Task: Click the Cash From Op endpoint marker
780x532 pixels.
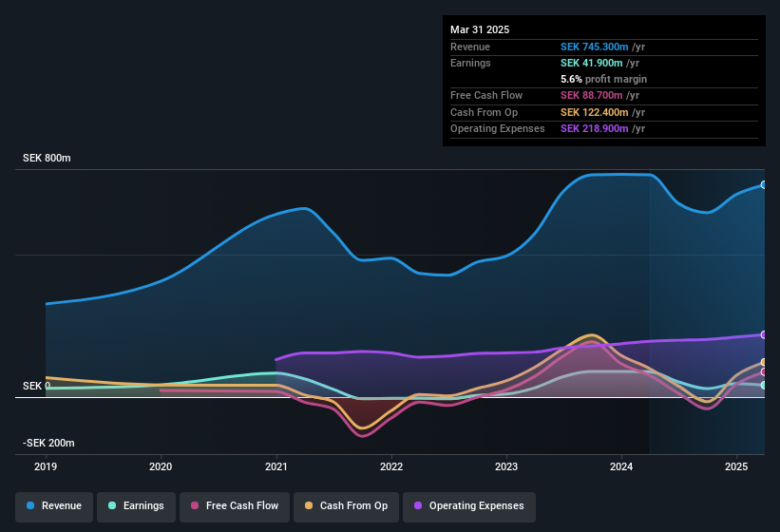Action: [764, 363]
